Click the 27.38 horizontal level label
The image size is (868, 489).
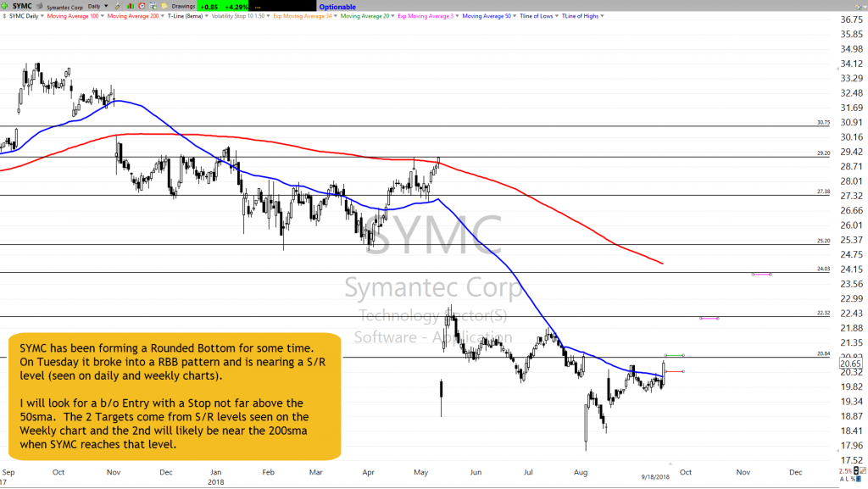point(823,192)
